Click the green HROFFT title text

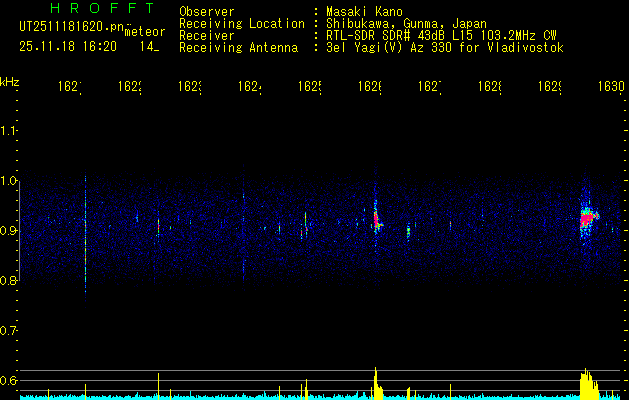[103, 8]
